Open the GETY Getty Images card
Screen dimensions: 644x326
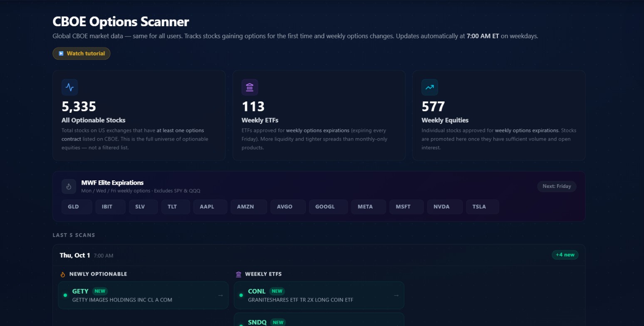tap(143, 295)
